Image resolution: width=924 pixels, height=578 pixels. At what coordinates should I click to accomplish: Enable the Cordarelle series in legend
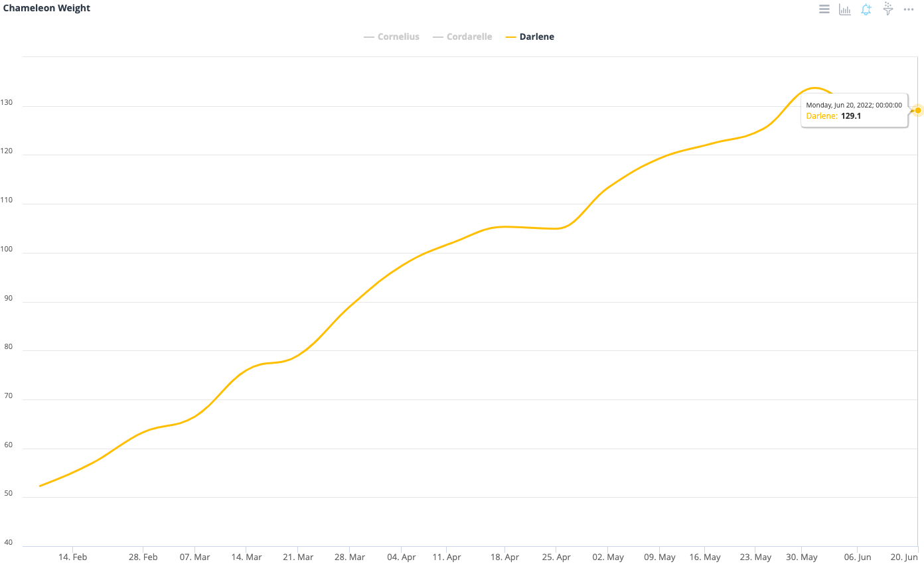(469, 37)
